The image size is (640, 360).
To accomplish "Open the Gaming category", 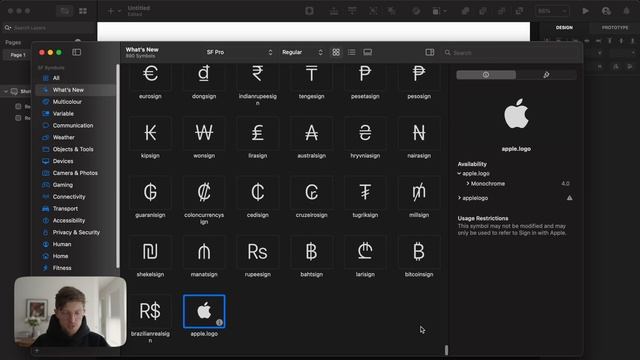I will click(76, 184).
